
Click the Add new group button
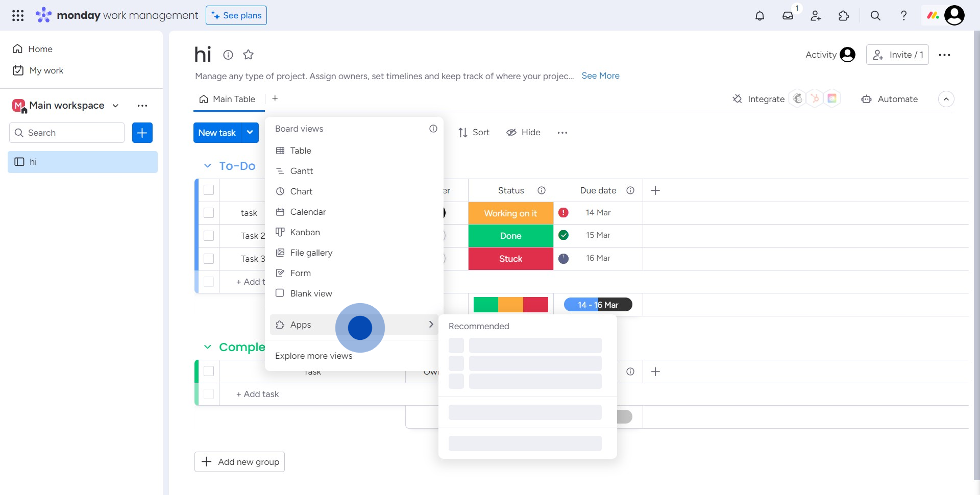(x=239, y=462)
